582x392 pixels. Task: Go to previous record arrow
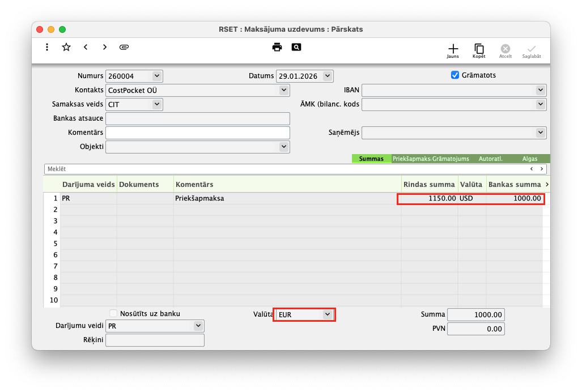86,48
